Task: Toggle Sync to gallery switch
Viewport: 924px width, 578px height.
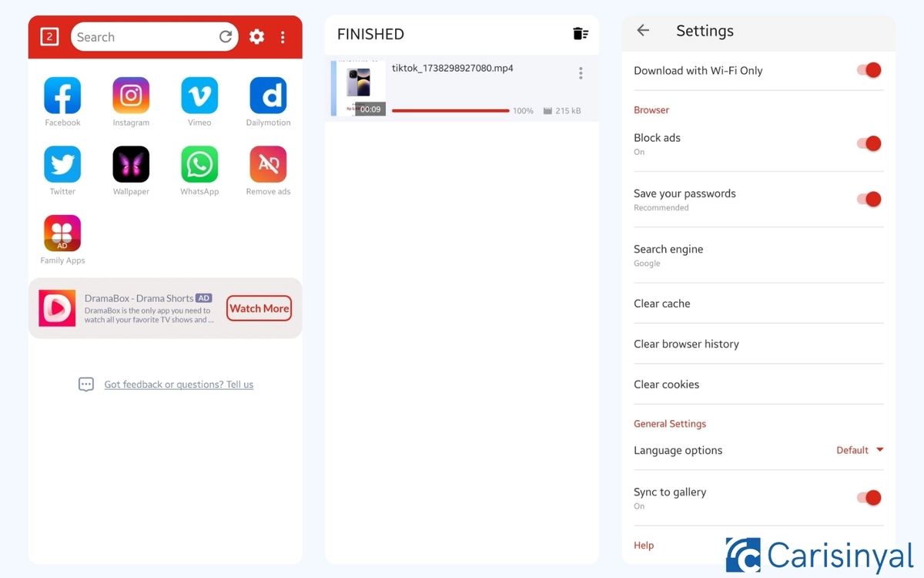Action: tap(869, 498)
